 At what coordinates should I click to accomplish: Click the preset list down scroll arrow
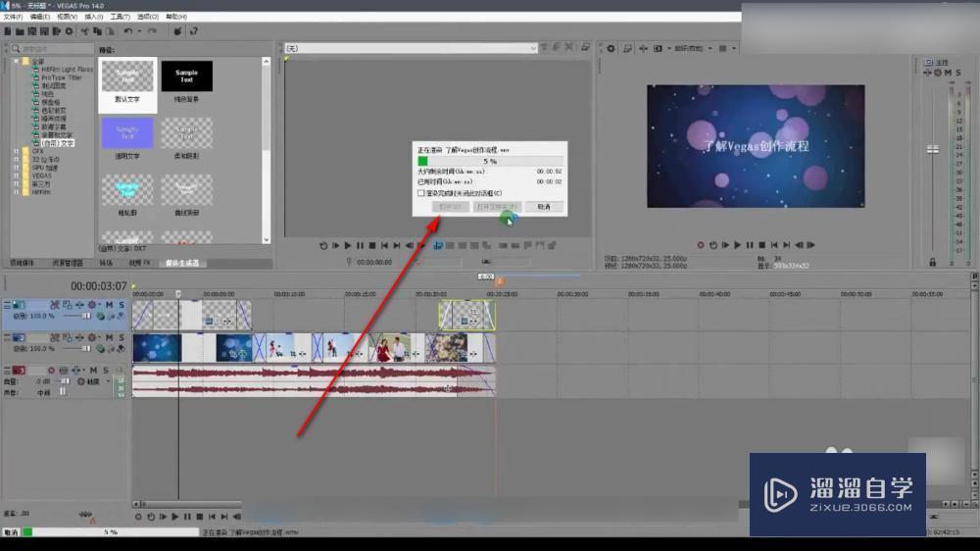(x=267, y=239)
